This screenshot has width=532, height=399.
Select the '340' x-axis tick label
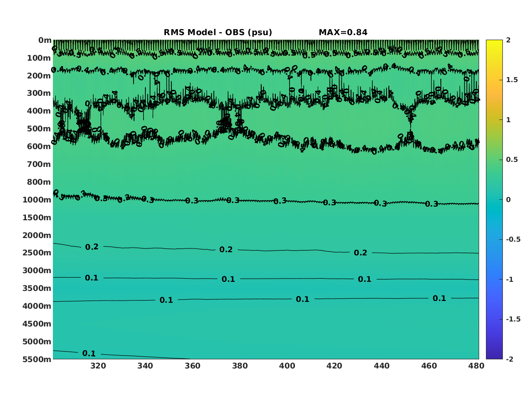click(x=145, y=366)
